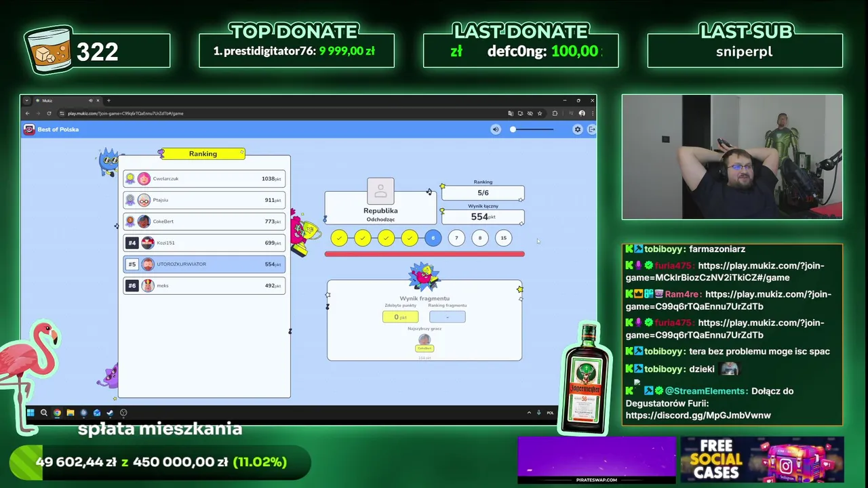The image size is (868, 488).
Task: Select Kozi151 ranking row
Action: (x=204, y=243)
